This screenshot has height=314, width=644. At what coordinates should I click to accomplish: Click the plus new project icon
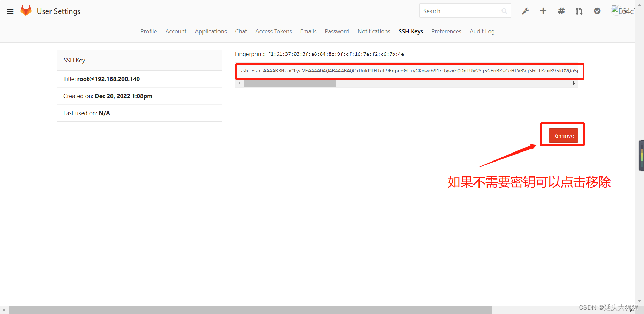[x=543, y=11]
